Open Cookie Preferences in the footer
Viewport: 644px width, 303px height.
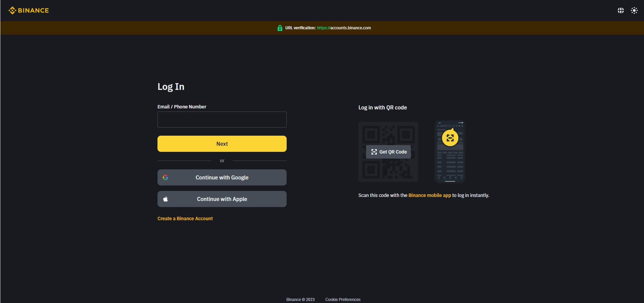click(343, 299)
